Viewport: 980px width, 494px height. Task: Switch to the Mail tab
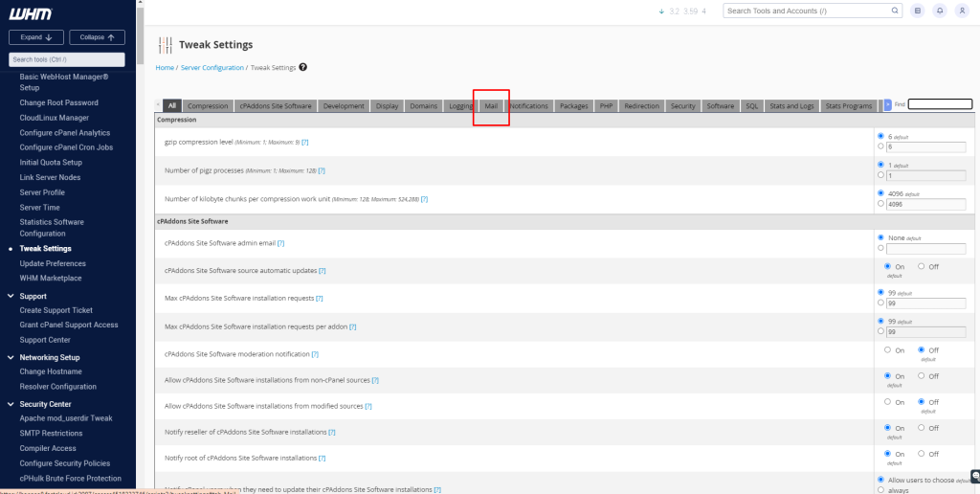(x=491, y=105)
